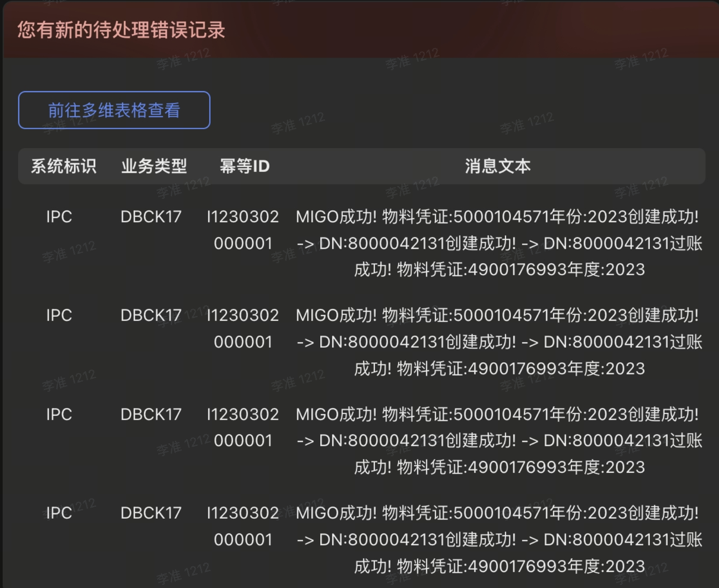Click the 幂等ID value in first row

tap(243, 230)
